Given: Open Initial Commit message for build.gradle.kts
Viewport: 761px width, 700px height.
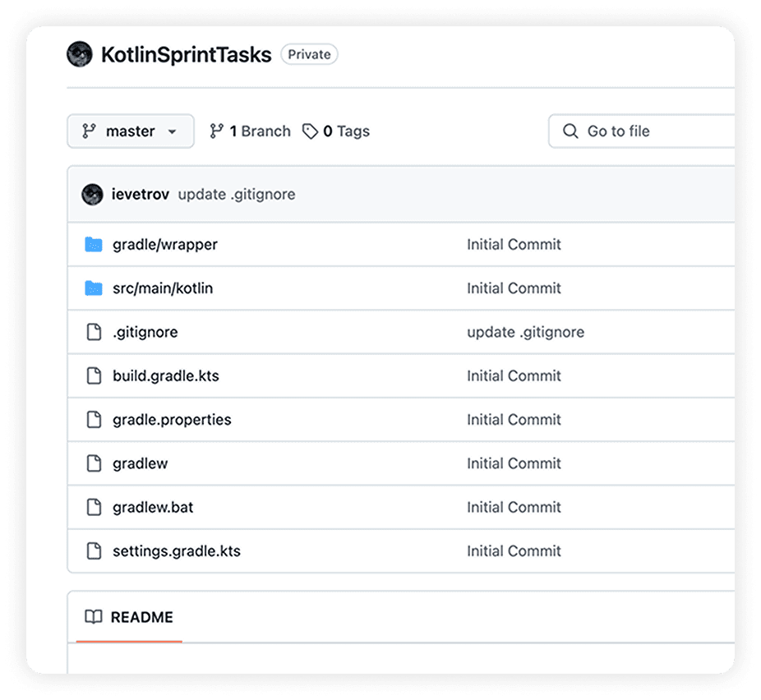Looking at the screenshot, I should coord(514,376).
